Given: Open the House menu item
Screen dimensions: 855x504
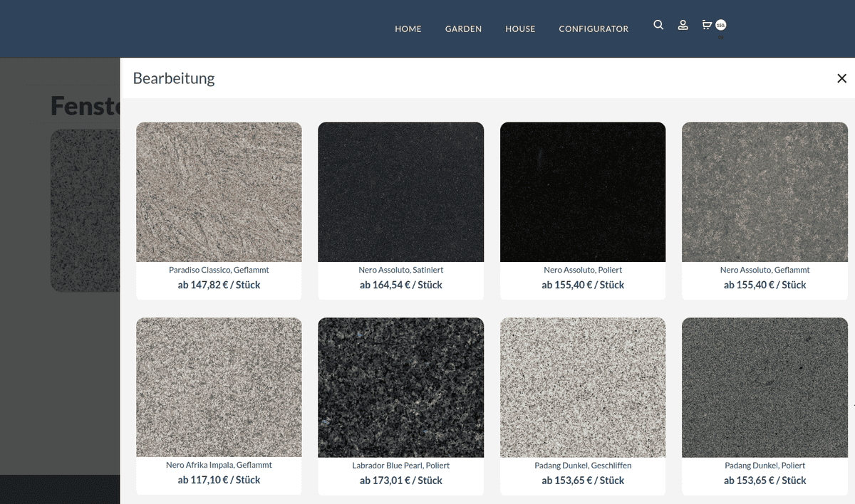Looking at the screenshot, I should [x=520, y=29].
